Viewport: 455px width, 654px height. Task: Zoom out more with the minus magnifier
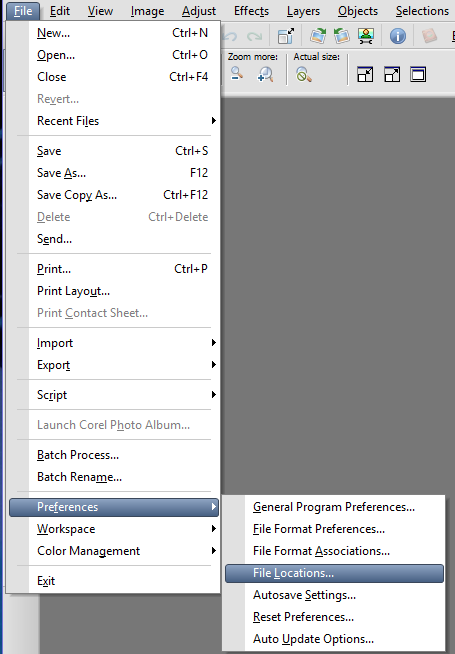point(237,75)
